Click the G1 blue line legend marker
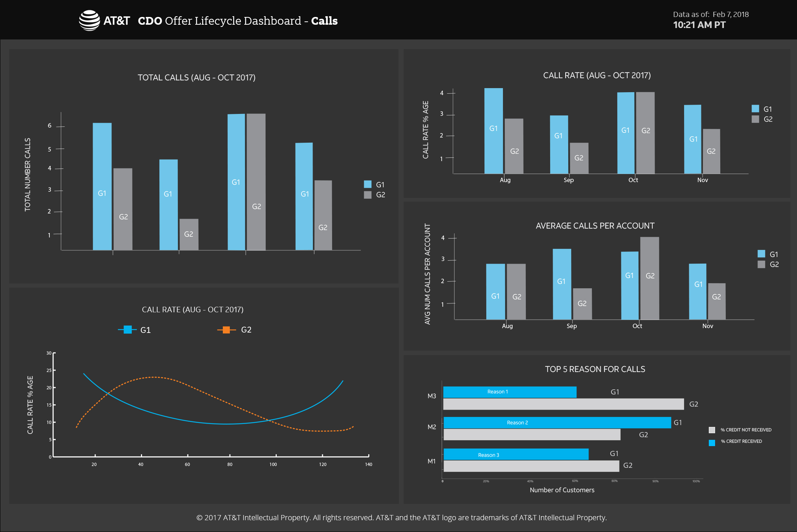 (128, 330)
